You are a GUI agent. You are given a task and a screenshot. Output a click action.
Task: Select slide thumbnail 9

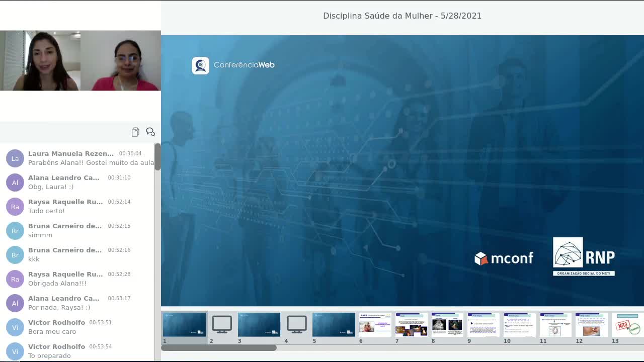coord(484,324)
